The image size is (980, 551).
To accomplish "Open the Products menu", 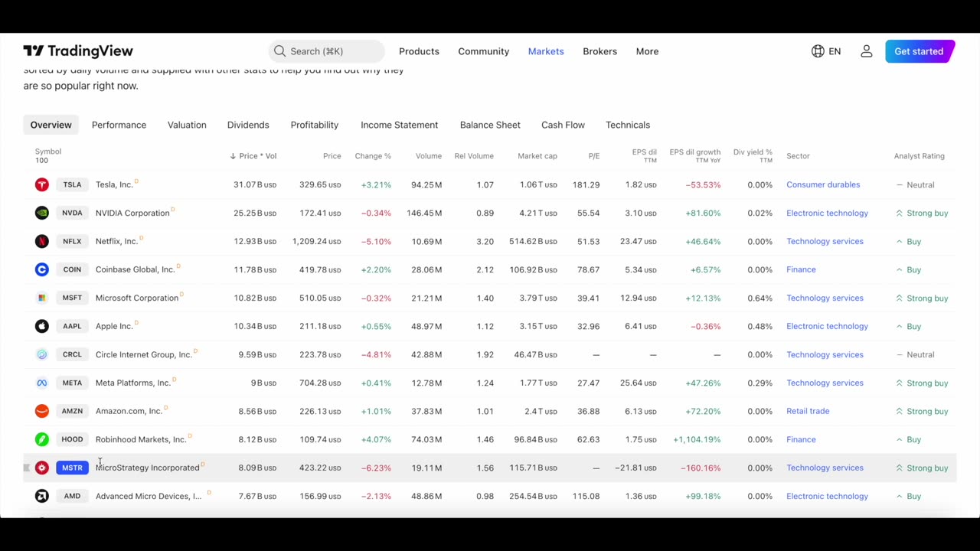I will click(x=419, y=51).
